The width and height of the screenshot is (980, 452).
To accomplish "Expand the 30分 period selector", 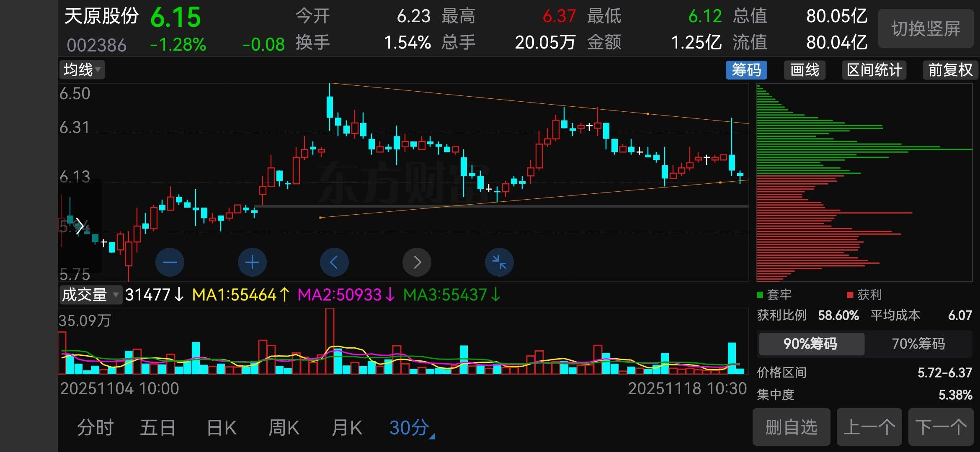I will pyautogui.click(x=412, y=428).
